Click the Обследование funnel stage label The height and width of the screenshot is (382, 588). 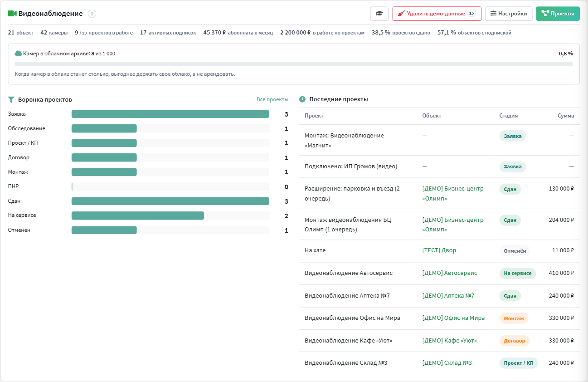click(27, 128)
